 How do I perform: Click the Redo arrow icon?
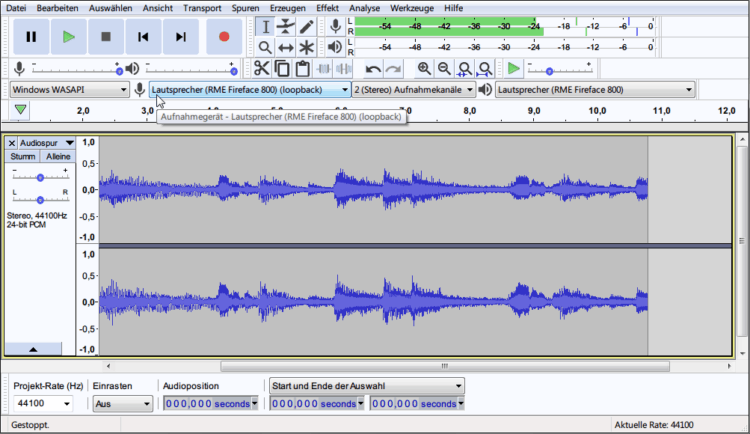[x=393, y=69]
